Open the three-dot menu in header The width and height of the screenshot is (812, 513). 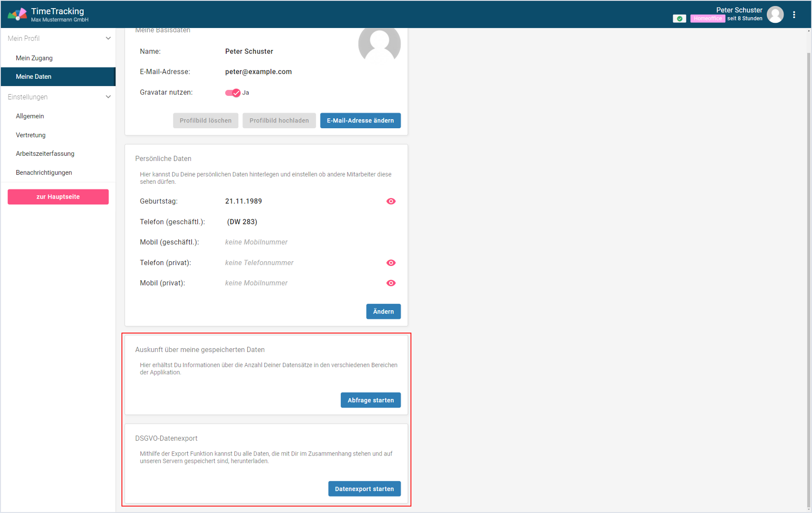coord(794,15)
